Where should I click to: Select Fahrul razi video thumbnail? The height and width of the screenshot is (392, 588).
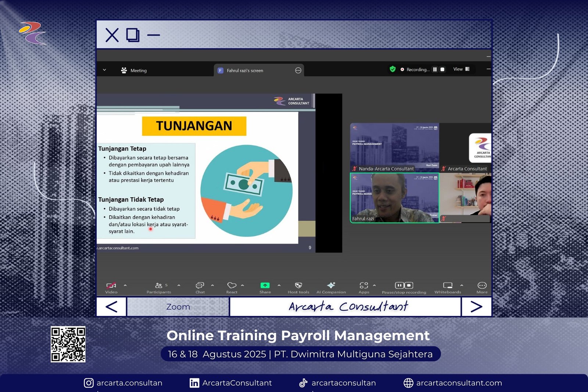coord(394,198)
